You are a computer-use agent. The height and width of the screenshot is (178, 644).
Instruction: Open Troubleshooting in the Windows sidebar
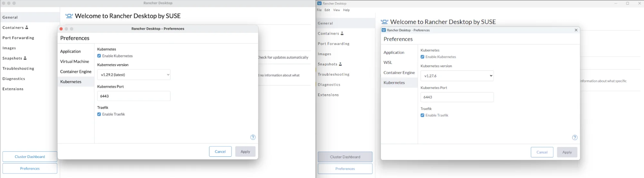pyautogui.click(x=346, y=74)
